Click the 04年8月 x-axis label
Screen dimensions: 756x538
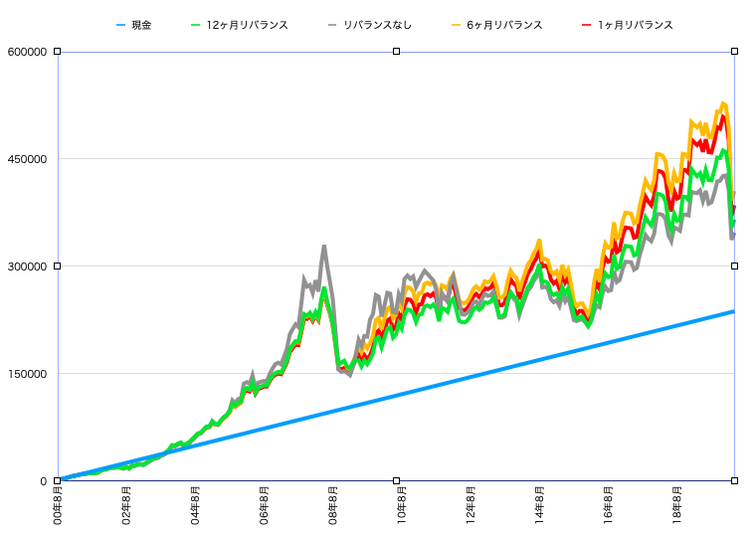(x=195, y=506)
